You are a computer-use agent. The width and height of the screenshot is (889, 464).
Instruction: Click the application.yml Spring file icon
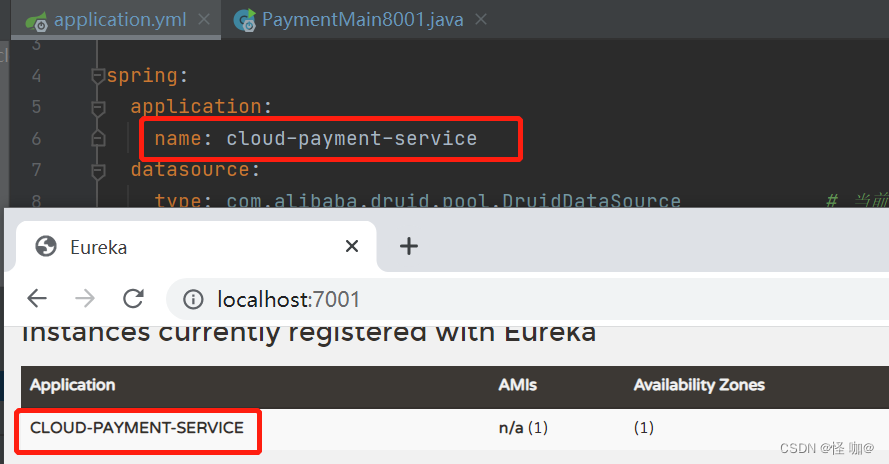point(37,22)
